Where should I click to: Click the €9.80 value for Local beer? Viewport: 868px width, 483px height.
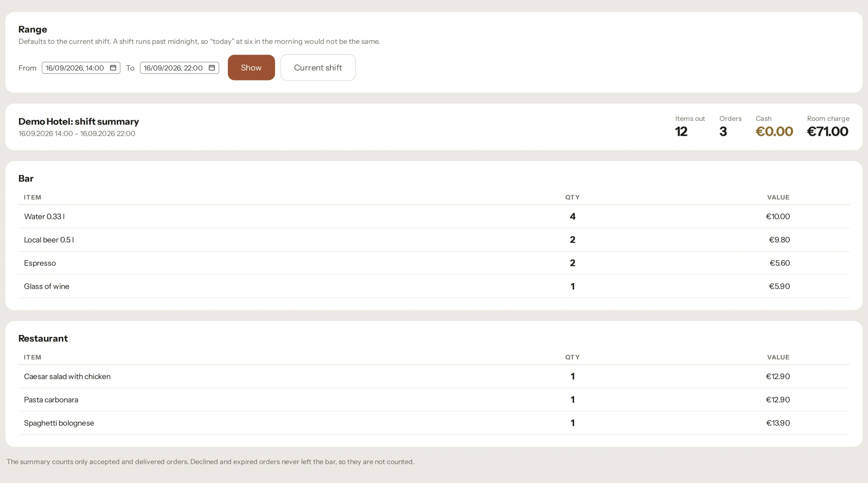(779, 240)
